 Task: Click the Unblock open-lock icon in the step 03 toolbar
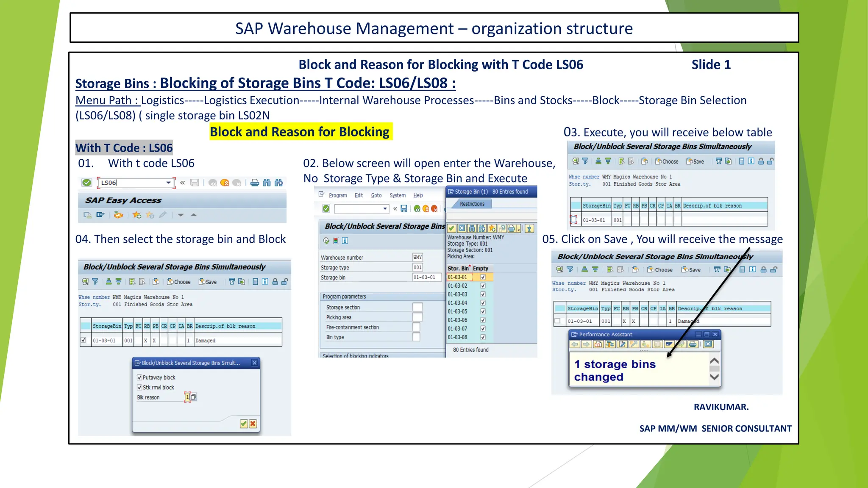(771, 161)
